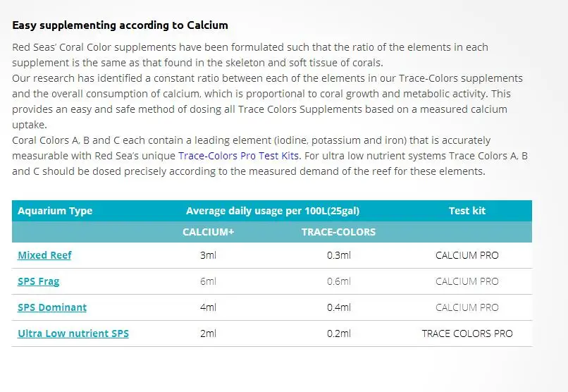Image resolution: width=568 pixels, height=392 pixels.
Task: Click the TRACE COLORS PRO test kit cell
Action: [467, 333]
